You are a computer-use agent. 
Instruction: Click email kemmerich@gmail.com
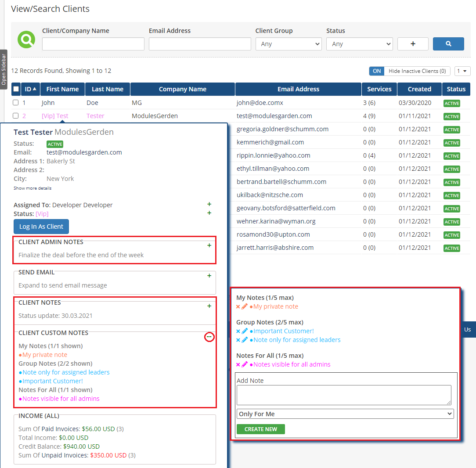270,142
